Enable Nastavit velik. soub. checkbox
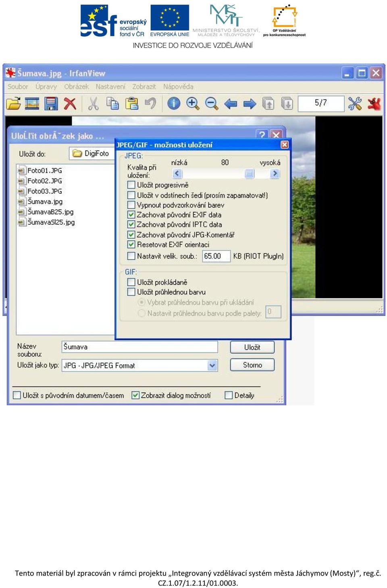This screenshot has width=387, height=588. tap(131, 256)
